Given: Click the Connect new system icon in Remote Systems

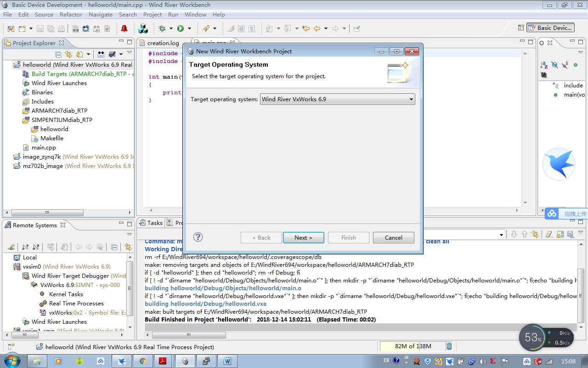Looking at the screenshot, I should coord(11,247).
